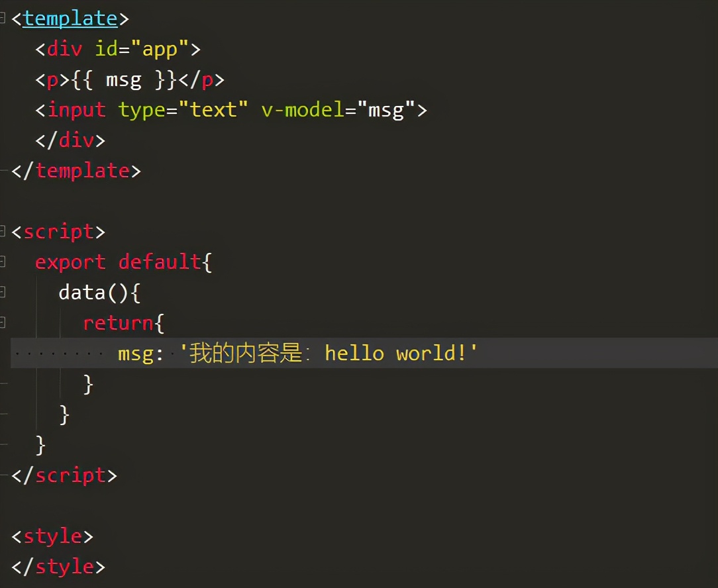The height and width of the screenshot is (588, 718).
Task: Click 'world!' in the string
Action: (431, 354)
